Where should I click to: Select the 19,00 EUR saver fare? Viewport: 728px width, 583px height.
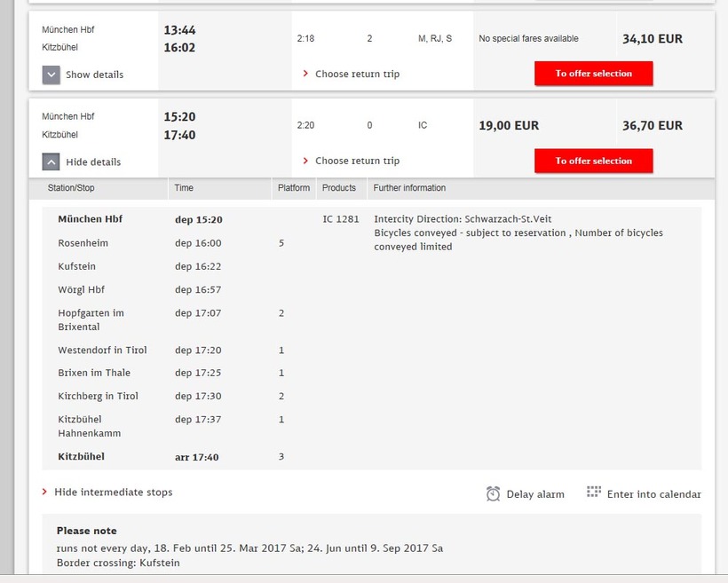click(509, 126)
